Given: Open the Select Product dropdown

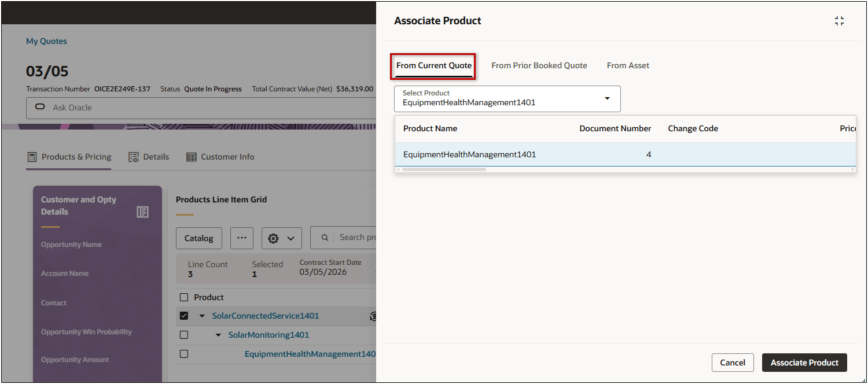Looking at the screenshot, I should pos(607,98).
